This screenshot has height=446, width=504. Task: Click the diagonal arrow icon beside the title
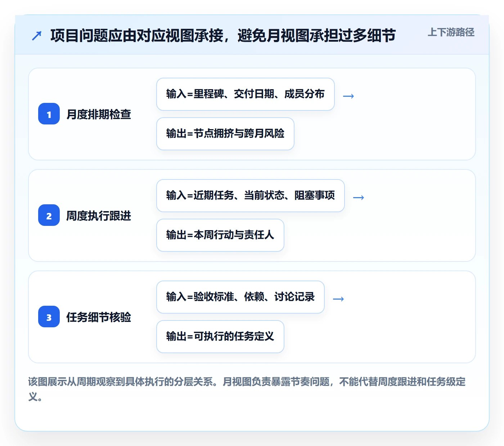pyautogui.click(x=37, y=36)
